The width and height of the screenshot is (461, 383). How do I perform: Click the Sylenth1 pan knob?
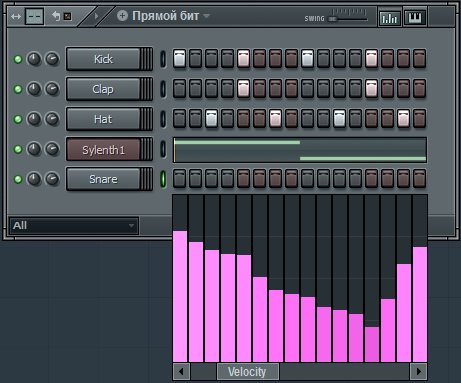click(x=34, y=149)
